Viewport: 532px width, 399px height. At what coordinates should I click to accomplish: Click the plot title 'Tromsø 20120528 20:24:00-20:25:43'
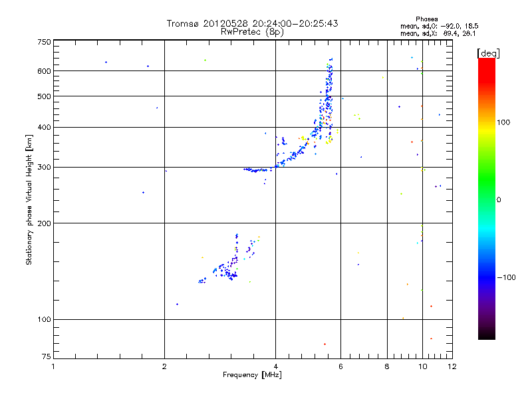point(252,23)
